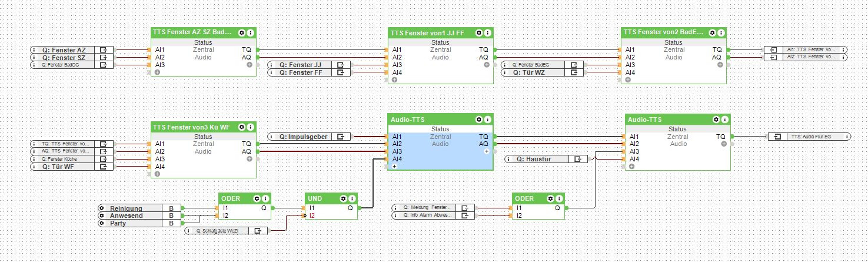The height and width of the screenshot is (262, 868).
Task: Add input on TTS Fenster von1 JJ FF block
Action: tap(394, 80)
